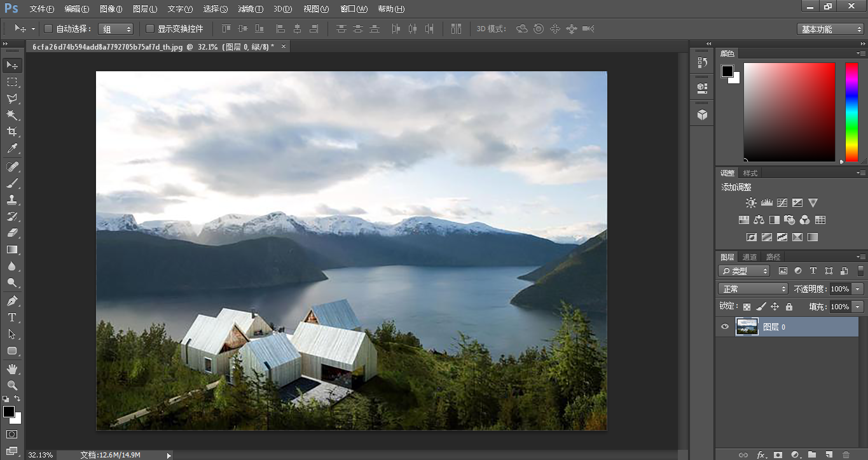Enable the 自动选择 checkbox
Screen dimensions: 868x460
click(48, 29)
